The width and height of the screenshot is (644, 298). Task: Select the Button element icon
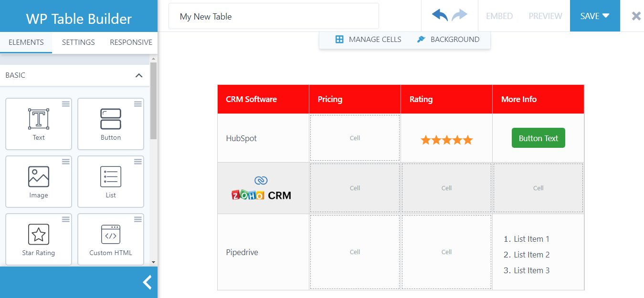111,119
